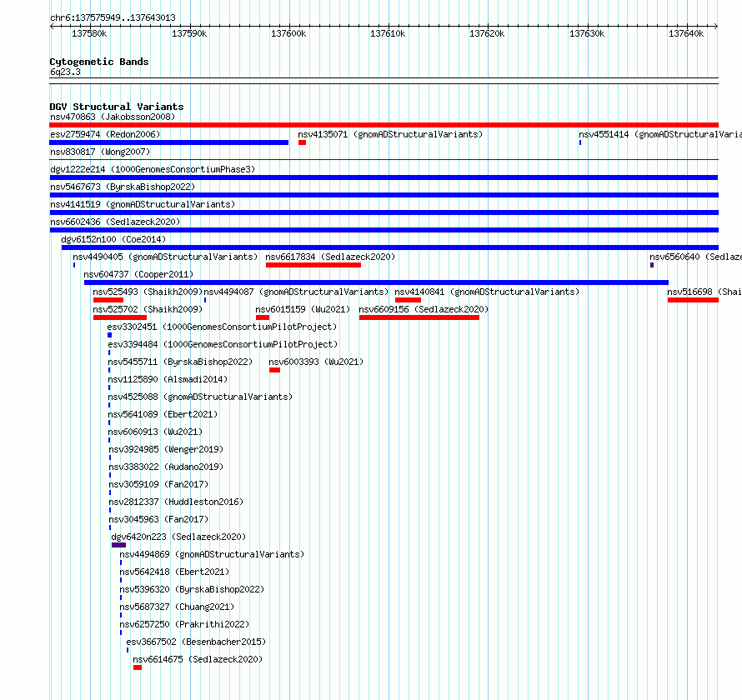Select nsv5455711 (ByrskaBishop2022) label
The width and height of the screenshot is (742, 700).
180,362
